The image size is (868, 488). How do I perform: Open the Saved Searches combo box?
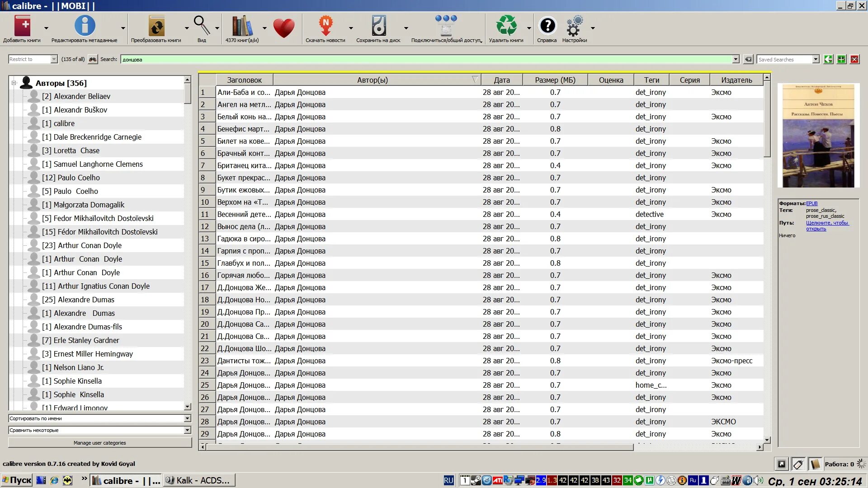tap(788, 59)
